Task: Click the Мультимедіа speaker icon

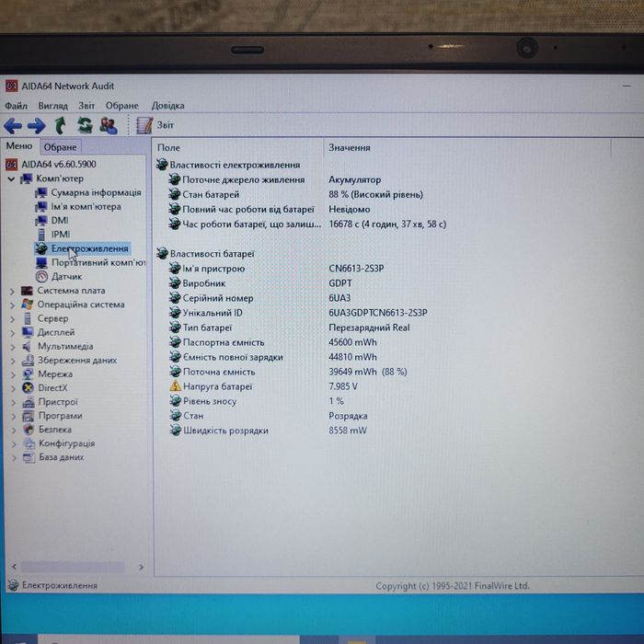Action: point(27,346)
